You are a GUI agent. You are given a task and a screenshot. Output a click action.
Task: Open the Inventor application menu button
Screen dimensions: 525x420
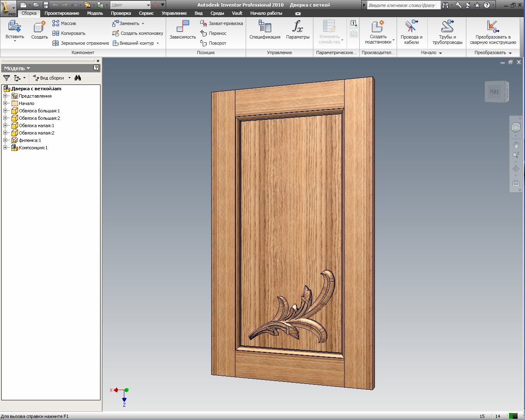(x=8, y=8)
